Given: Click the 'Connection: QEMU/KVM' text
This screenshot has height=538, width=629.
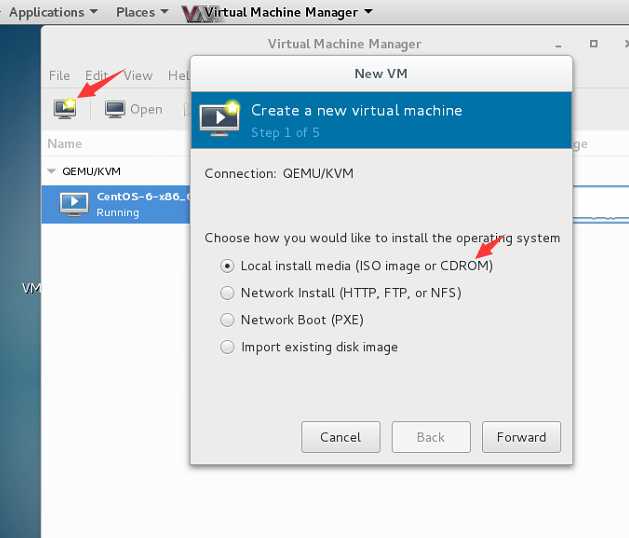Looking at the screenshot, I should pyautogui.click(x=279, y=174).
